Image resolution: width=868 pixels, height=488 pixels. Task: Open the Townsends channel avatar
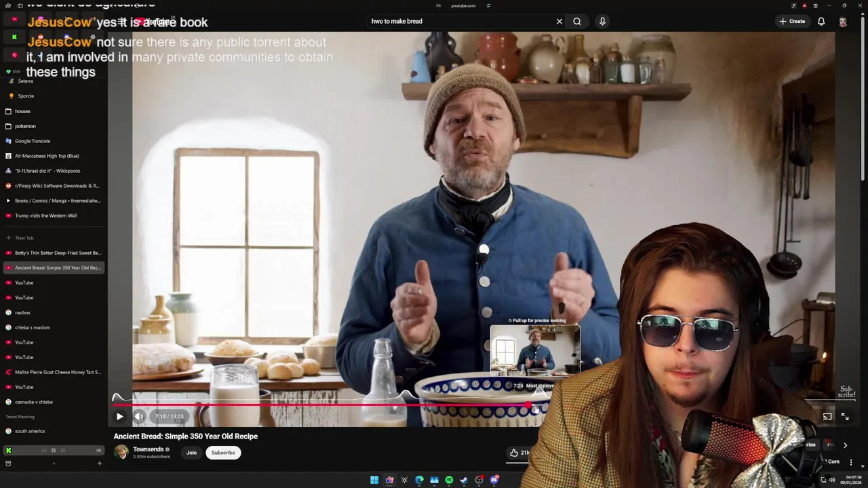click(x=121, y=452)
